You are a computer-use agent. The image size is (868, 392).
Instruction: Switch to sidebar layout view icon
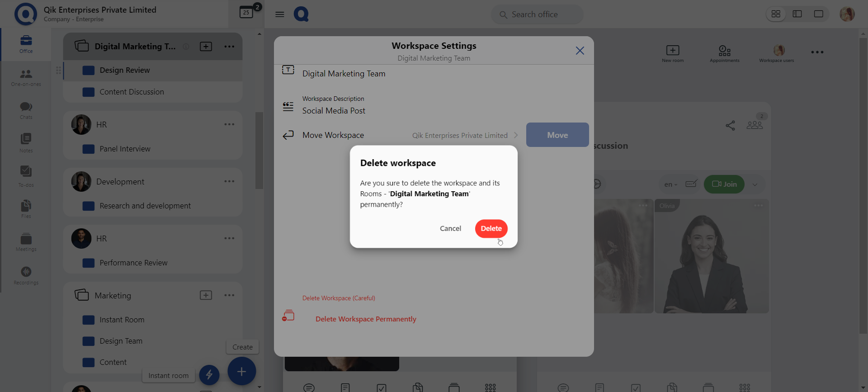tap(797, 14)
